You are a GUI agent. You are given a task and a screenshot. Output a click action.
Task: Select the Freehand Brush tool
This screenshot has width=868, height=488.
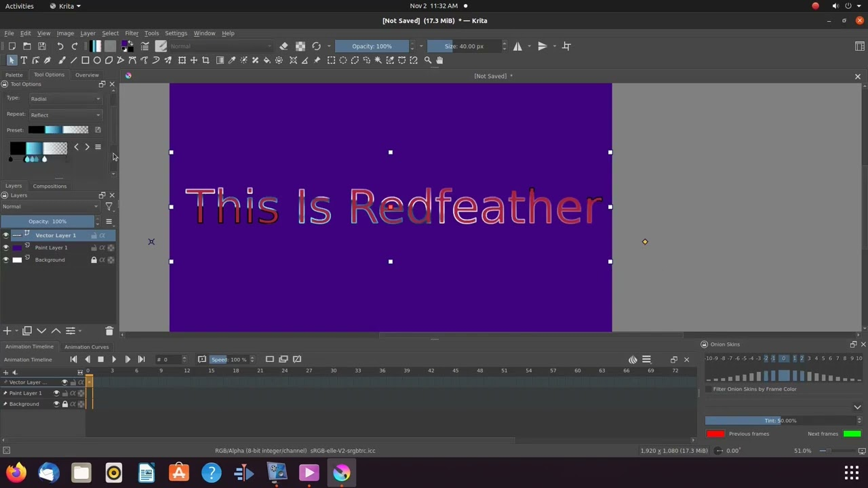point(61,60)
